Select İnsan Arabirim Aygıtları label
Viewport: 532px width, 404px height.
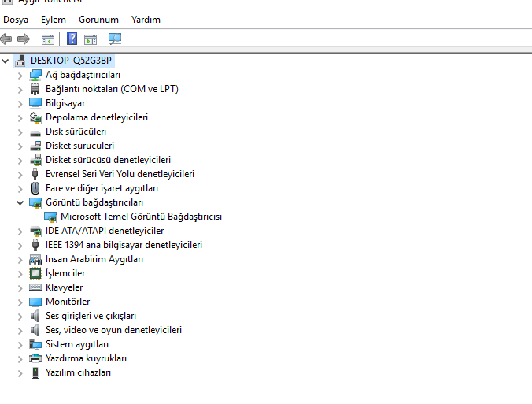click(94, 259)
